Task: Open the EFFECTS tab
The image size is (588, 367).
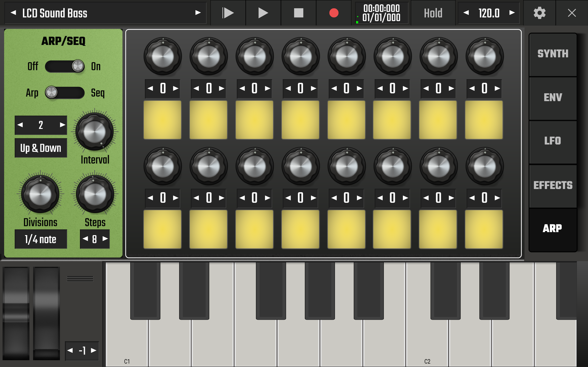Action: point(553,185)
